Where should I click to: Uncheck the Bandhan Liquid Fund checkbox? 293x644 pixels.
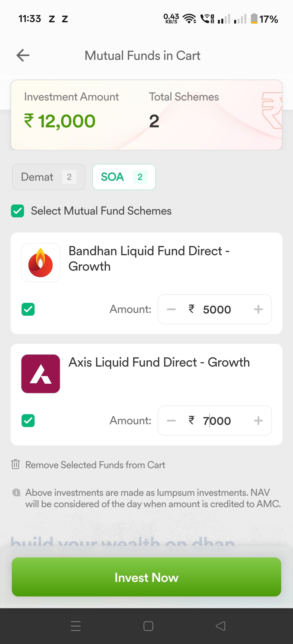click(x=28, y=309)
